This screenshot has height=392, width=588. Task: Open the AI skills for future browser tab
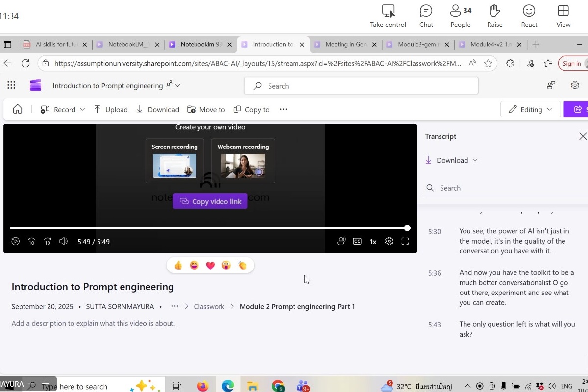coord(56,44)
